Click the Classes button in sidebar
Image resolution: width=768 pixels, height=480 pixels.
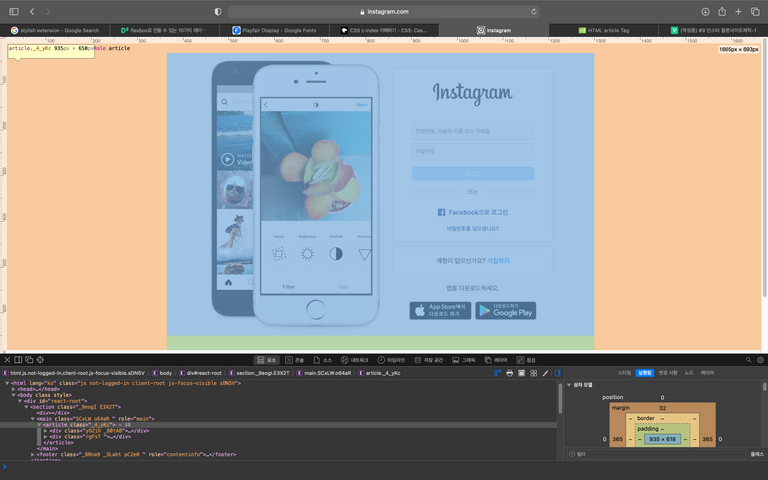coord(757,454)
